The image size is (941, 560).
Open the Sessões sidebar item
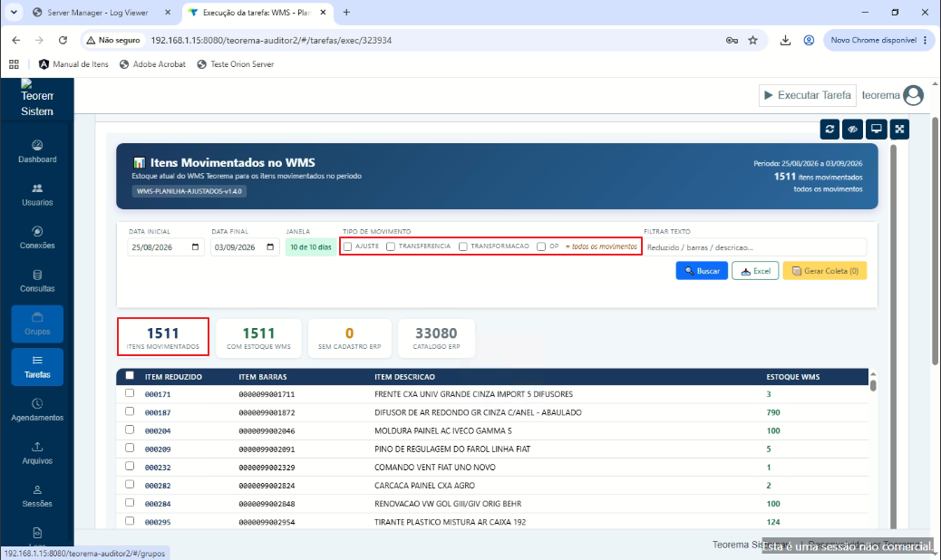[37, 497]
